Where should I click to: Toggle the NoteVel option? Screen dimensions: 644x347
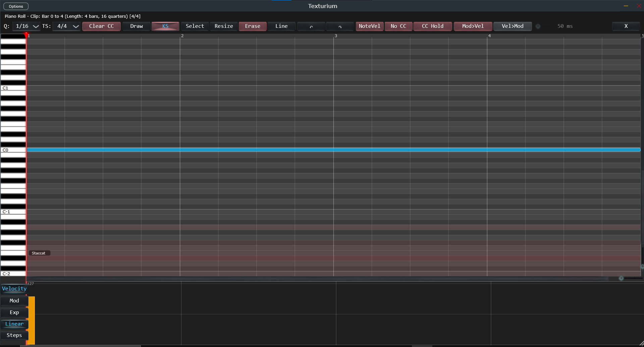[370, 26]
